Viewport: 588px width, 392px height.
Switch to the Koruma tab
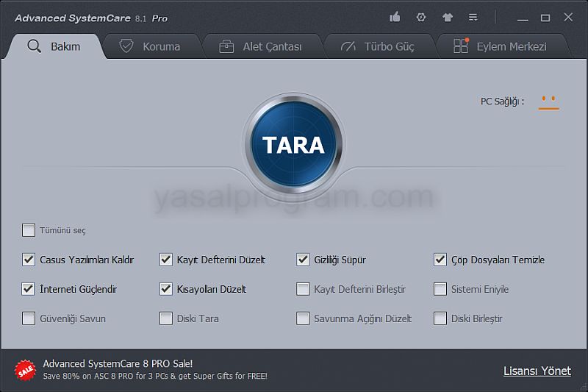coord(150,46)
